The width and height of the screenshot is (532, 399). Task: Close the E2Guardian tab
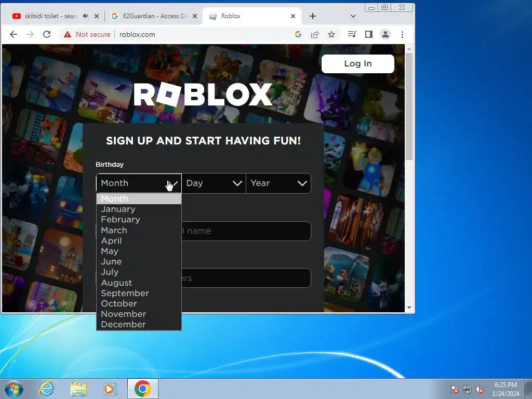(195, 16)
